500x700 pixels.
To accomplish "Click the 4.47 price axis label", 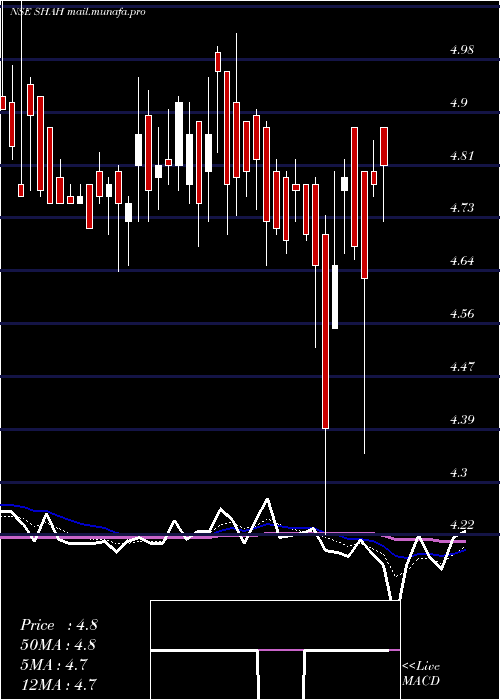I will [462, 367].
